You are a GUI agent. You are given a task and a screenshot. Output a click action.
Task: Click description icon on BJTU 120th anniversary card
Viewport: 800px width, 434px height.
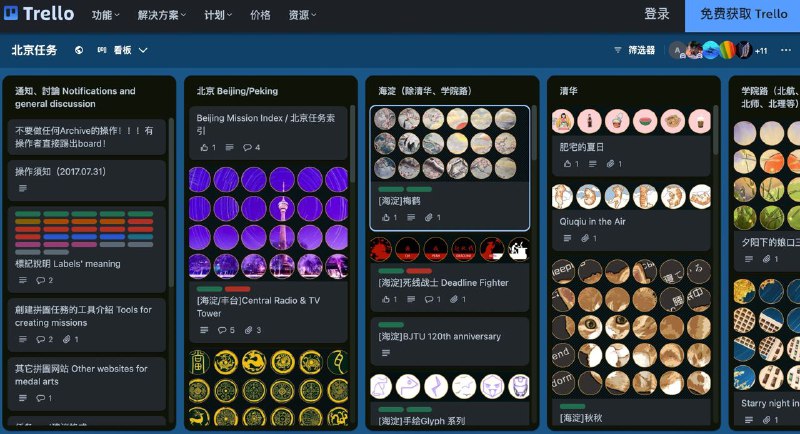tap(386, 353)
